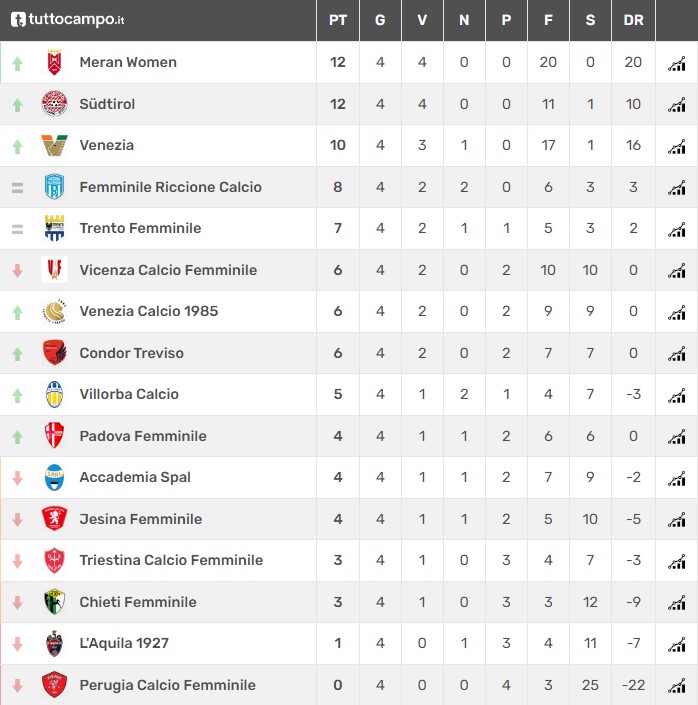The image size is (698, 705).
Task: Click the tuttocampo.it logo
Action: (67, 19)
